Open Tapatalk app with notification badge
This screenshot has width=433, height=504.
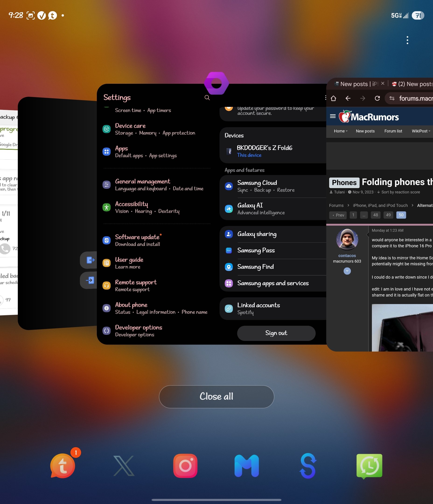[63, 465]
